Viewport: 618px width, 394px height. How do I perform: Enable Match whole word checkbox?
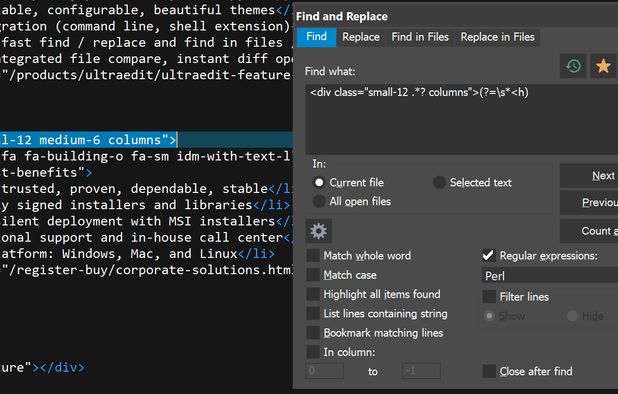[x=313, y=255]
